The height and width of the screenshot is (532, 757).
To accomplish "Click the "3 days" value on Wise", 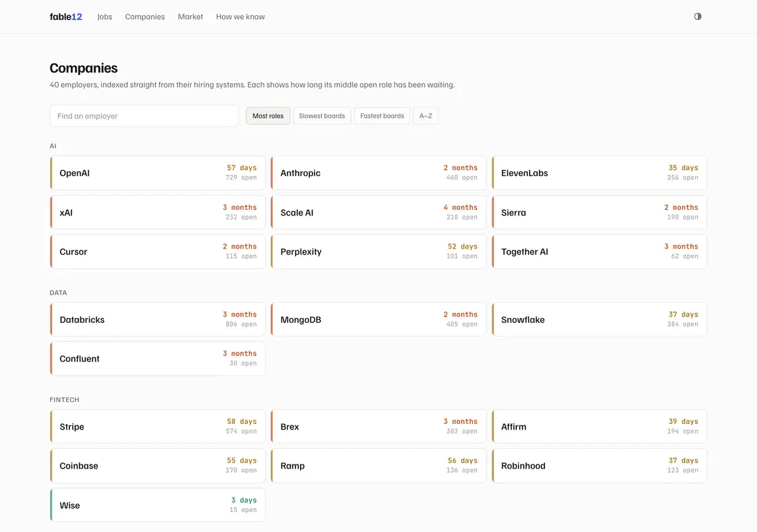I will 244,500.
